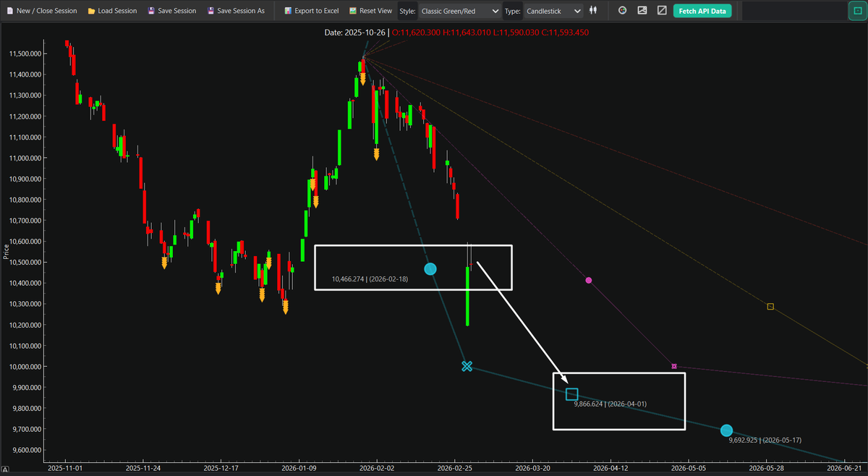The width and height of the screenshot is (868, 476).
Task: Click the diagonal slash square icon
Action: click(x=662, y=11)
